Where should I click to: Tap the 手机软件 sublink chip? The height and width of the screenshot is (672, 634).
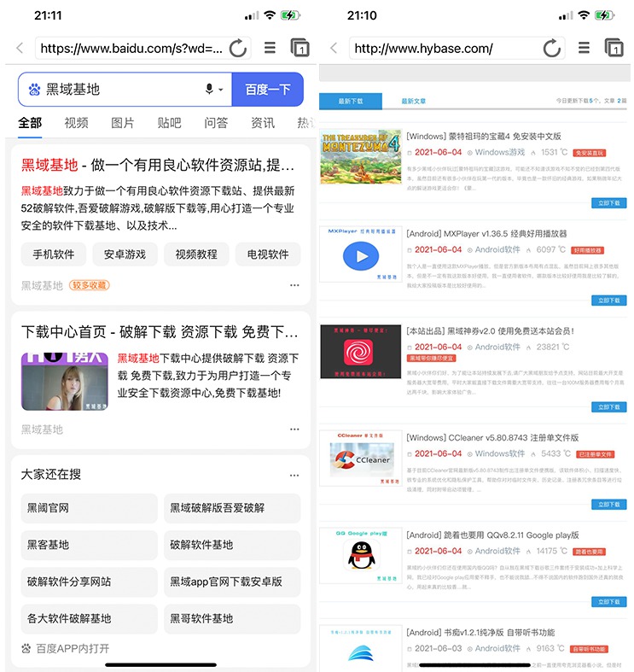[x=54, y=254]
